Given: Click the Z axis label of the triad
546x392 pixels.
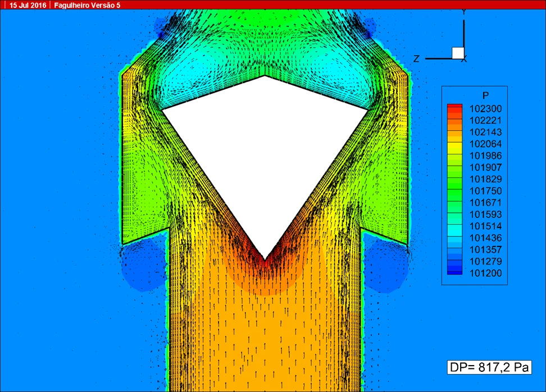Looking at the screenshot, I should pos(416,59).
